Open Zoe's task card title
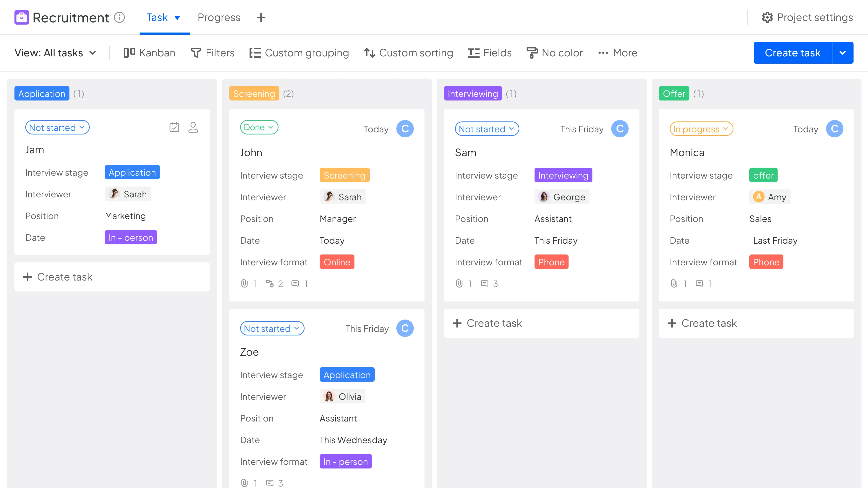 [249, 352]
